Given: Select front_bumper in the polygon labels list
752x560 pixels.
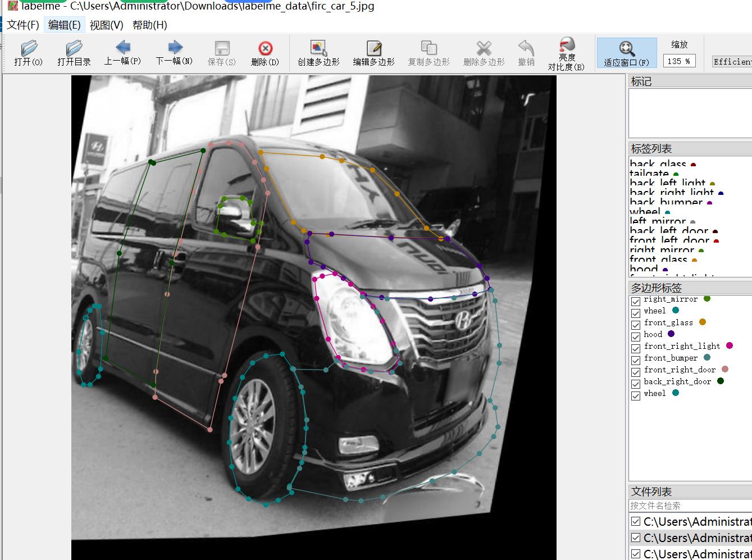Looking at the screenshot, I should tap(671, 358).
